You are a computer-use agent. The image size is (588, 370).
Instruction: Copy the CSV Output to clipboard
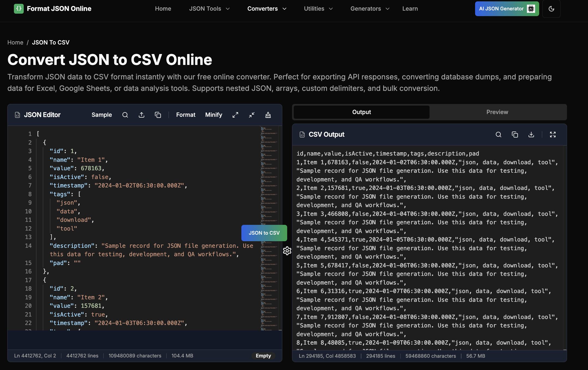click(515, 135)
